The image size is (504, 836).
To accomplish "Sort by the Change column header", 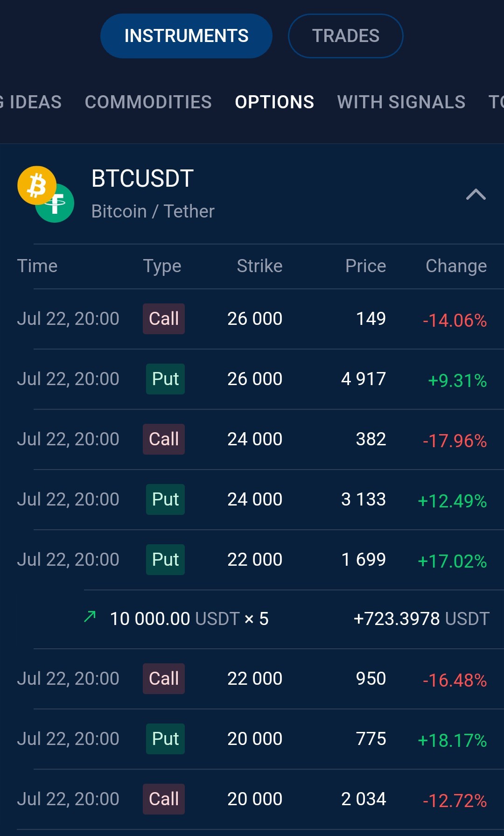I will coord(456,266).
